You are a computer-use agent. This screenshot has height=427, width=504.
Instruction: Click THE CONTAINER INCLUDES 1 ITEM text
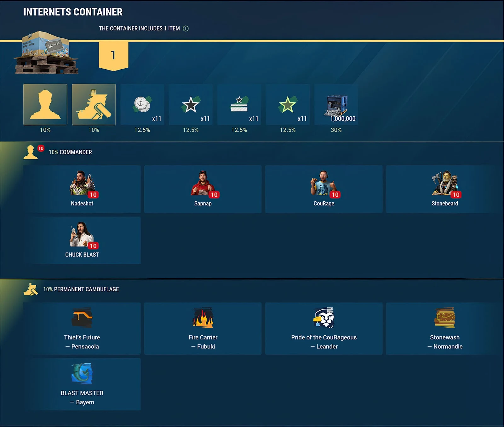[139, 29]
